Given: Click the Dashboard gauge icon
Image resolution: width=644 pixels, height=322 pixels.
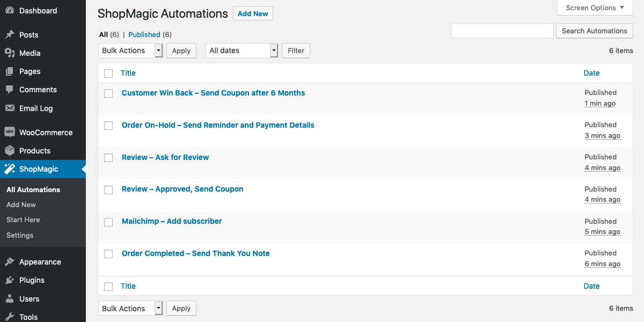Looking at the screenshot, I should click(x=9, y=11).
